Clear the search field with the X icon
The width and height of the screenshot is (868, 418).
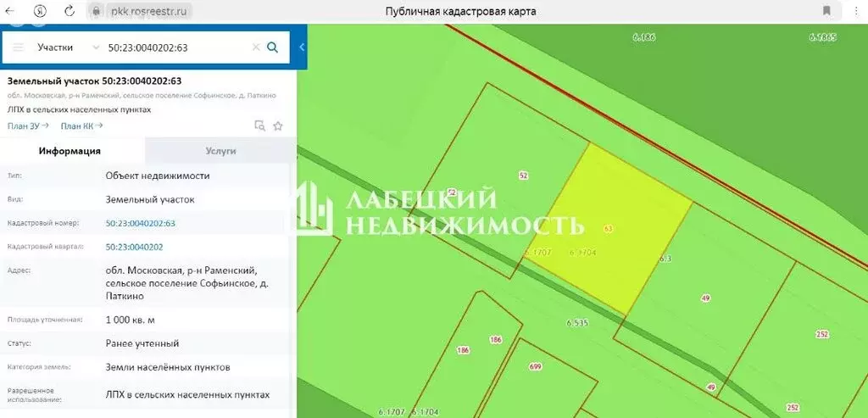[256, 47]
